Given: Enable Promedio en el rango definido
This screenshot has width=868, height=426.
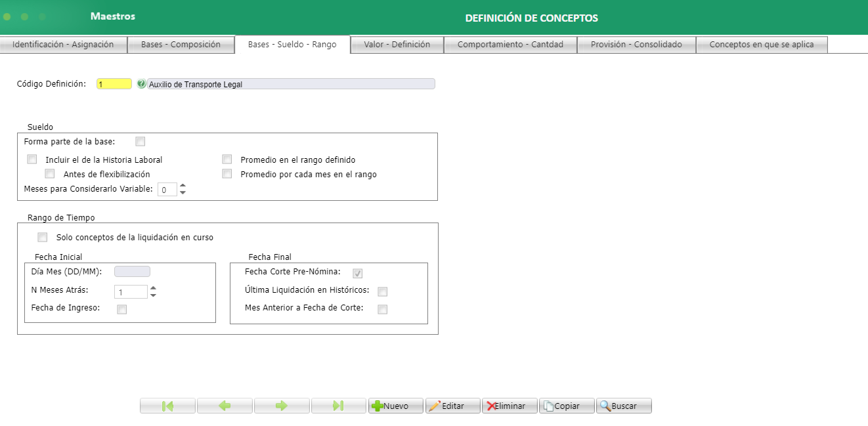Looking at the screenshot, I should 227,160.
